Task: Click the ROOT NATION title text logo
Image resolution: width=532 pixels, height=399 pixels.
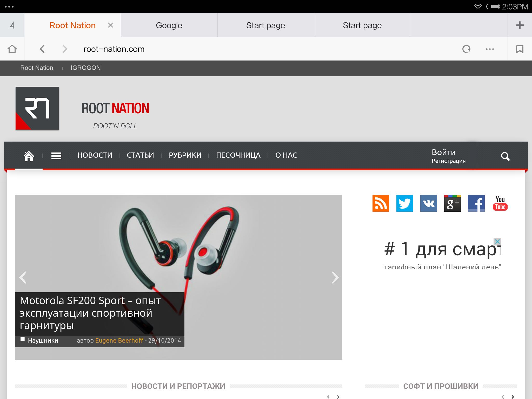Action: [115, 108]
